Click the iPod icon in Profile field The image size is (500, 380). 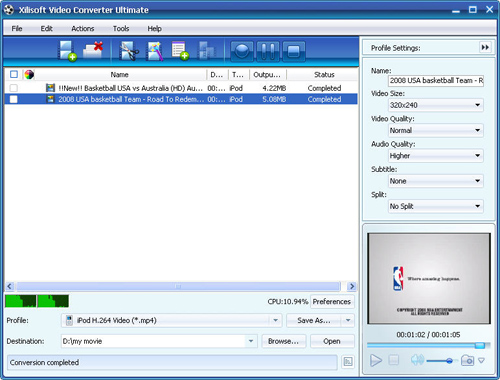point(69,320)
